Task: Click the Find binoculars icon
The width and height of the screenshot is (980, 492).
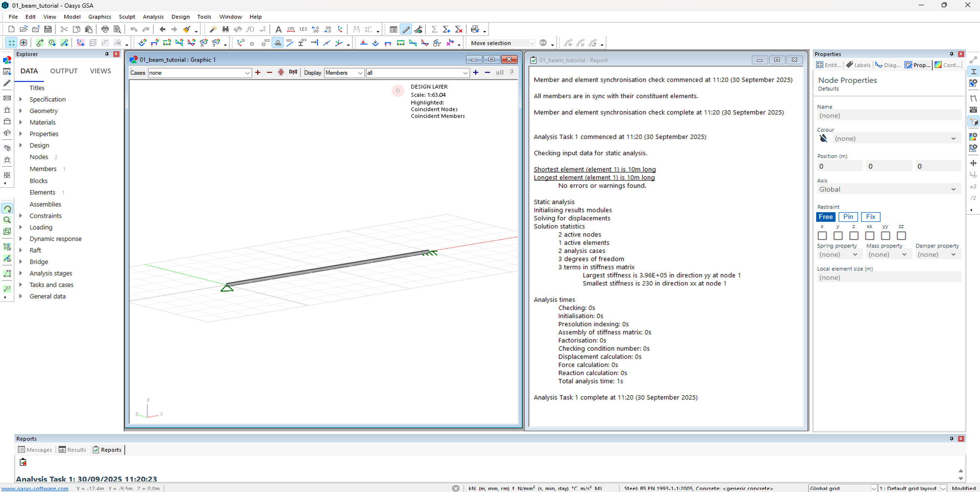Action: point(226,29)
